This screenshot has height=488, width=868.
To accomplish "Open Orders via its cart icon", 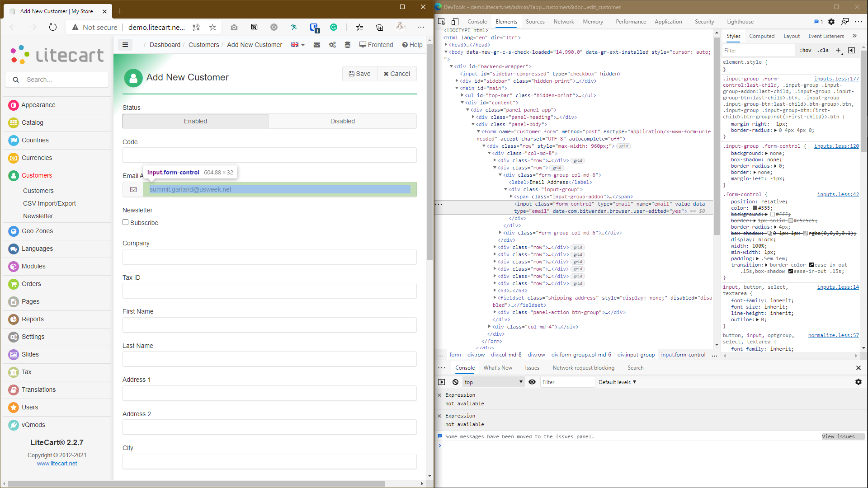I will (14, 284).
